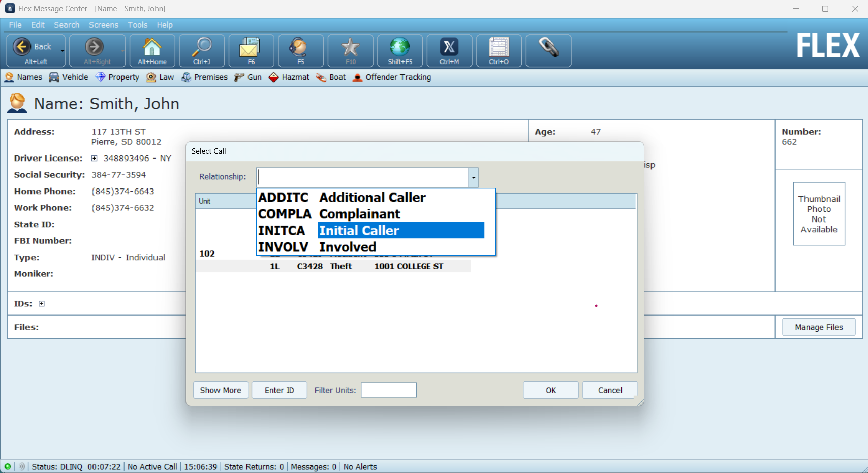Viewport: 868px width, 473px height.
Task: Choose Additional Caller in the dropdown list
Action: tap(372, 197)
